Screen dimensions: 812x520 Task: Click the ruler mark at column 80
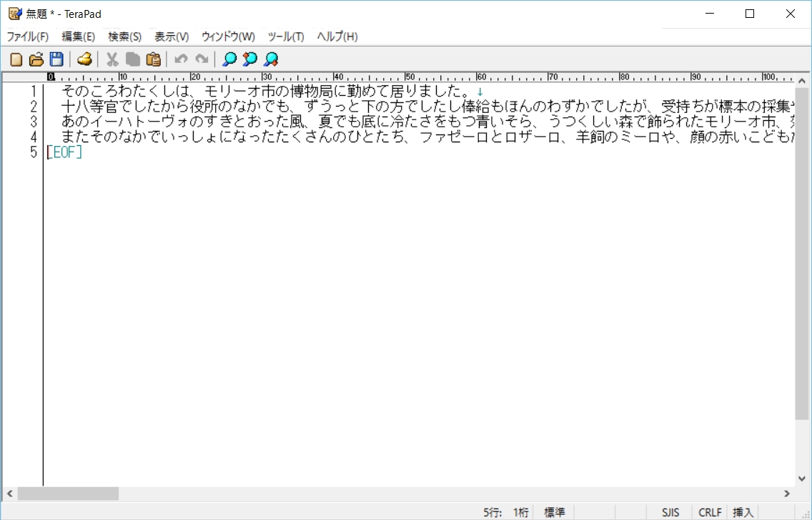[x=624, y=77]
